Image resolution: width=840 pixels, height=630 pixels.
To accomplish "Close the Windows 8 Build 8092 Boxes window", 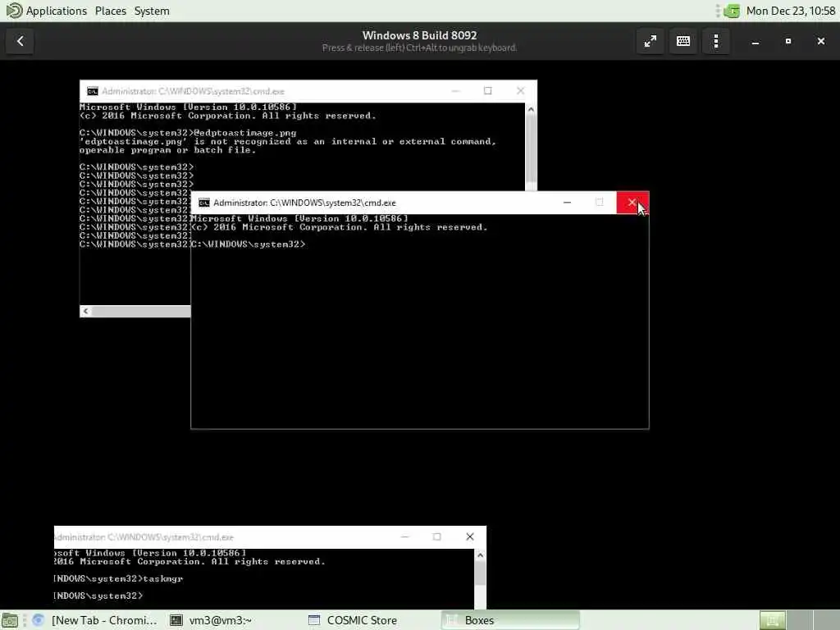I will point(820,41).
